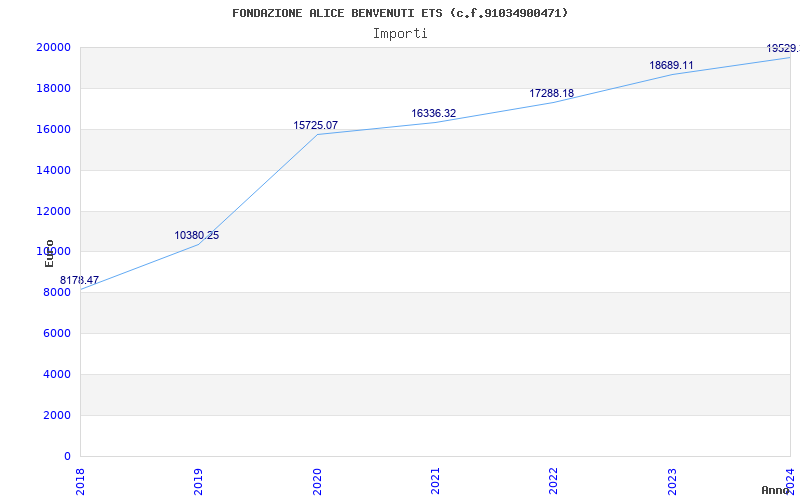The height and width of the screenshot is (500, 800).
Task: Click the y-axis value 20000
Action: (53, 47)
